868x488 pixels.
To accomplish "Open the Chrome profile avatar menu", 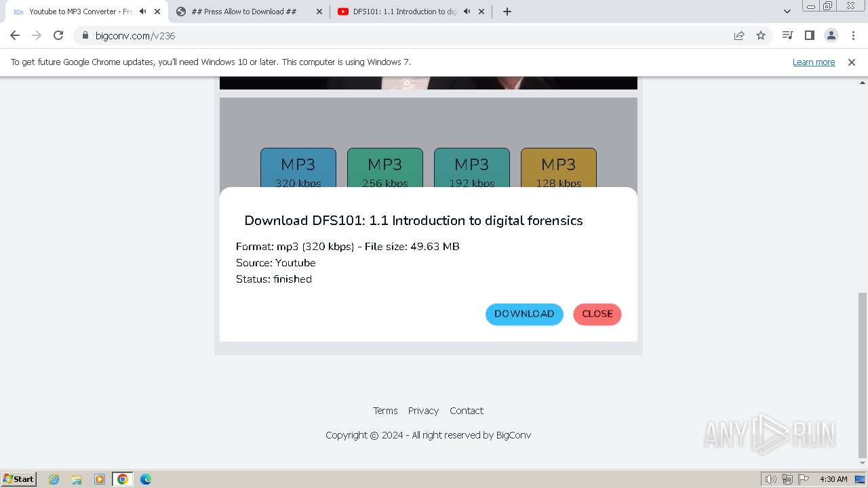I will coord(831,35).
